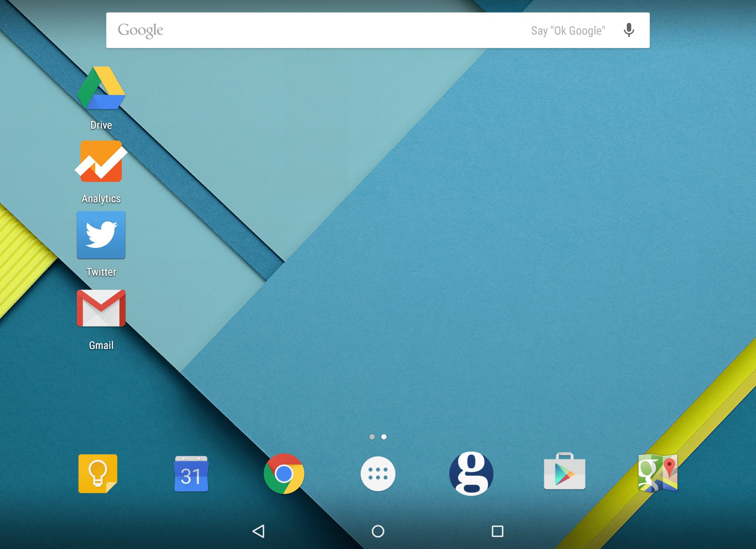Tap the Recent apps square button
The height and width of the screenshot is (549, 756).
pyautogui.click(x=497, y=531)
